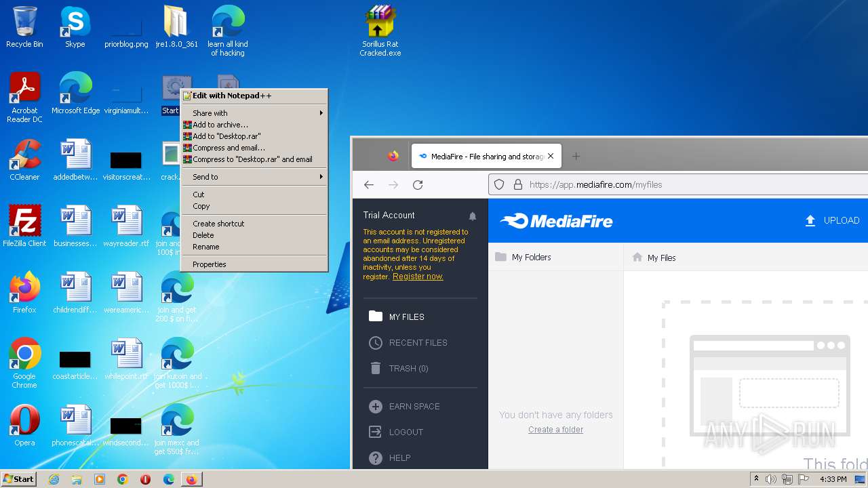The width and height of the screenshot is (868, 488).
Task: Show hidden system tray icons
Action: (x=756, y=479)
